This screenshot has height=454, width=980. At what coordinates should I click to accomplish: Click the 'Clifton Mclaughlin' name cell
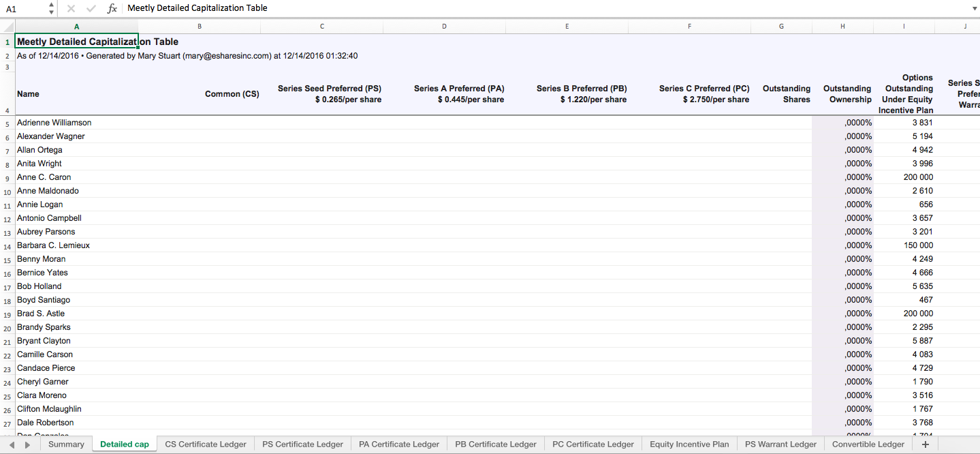[x=76, y=409]
